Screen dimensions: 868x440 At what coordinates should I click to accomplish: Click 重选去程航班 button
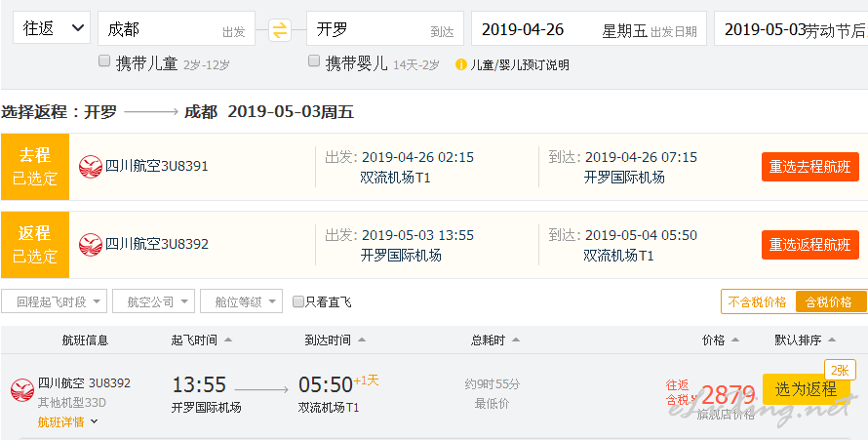pyautogui.click(x=809, y=167)
